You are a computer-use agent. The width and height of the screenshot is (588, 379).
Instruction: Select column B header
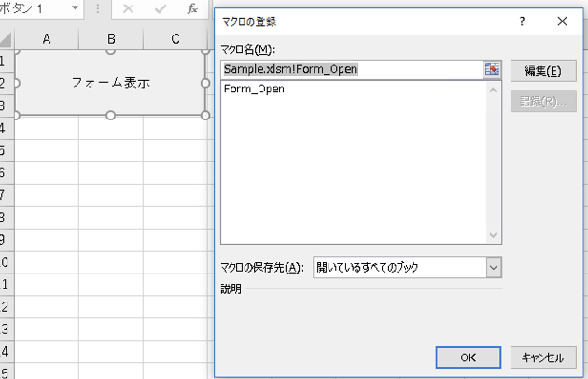tap(111, 38)
